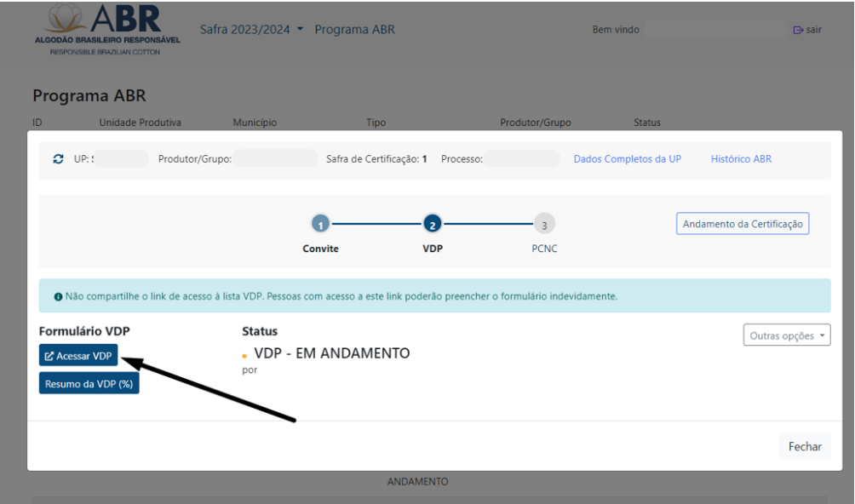
Task: Click the orange VDP status dot
Action: [x=245, y=355]
